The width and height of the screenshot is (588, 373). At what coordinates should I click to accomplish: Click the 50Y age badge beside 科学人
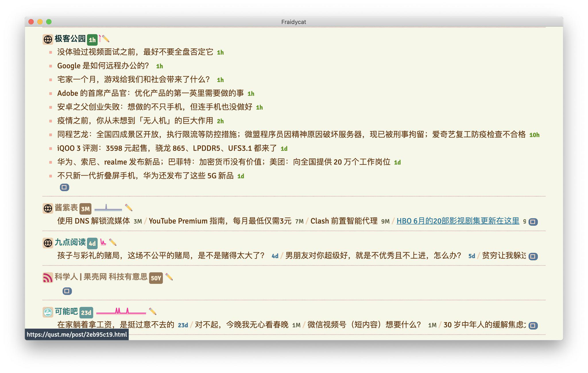pos(156,278)
